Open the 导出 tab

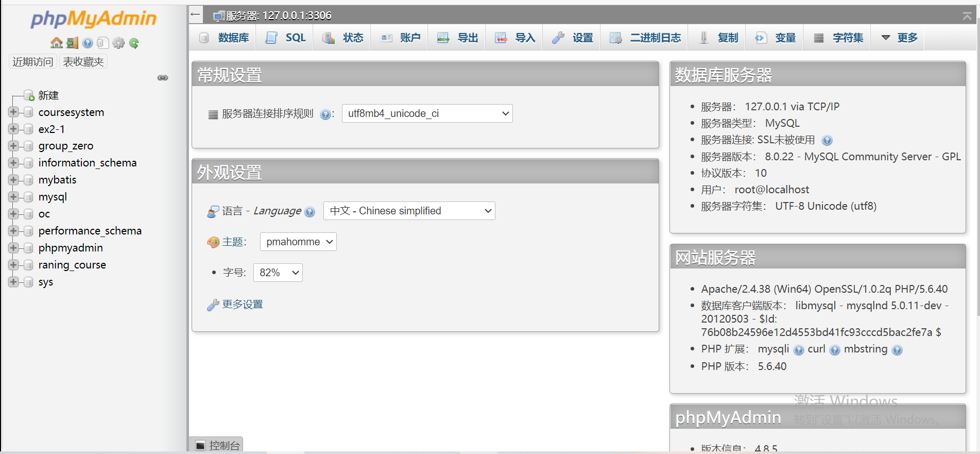457,38
